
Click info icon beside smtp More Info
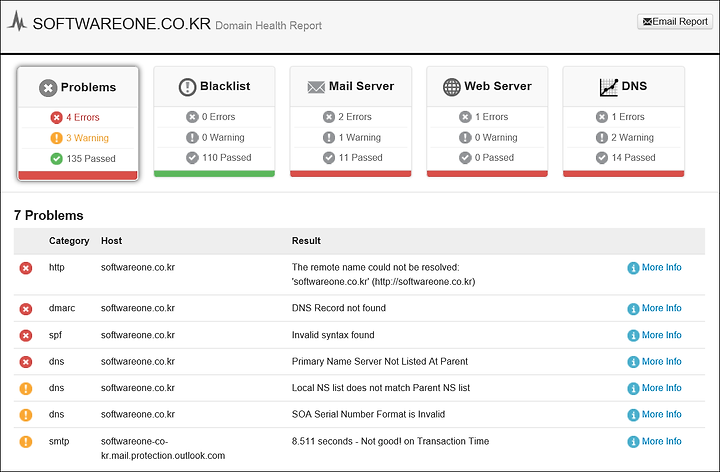point(633,442)
